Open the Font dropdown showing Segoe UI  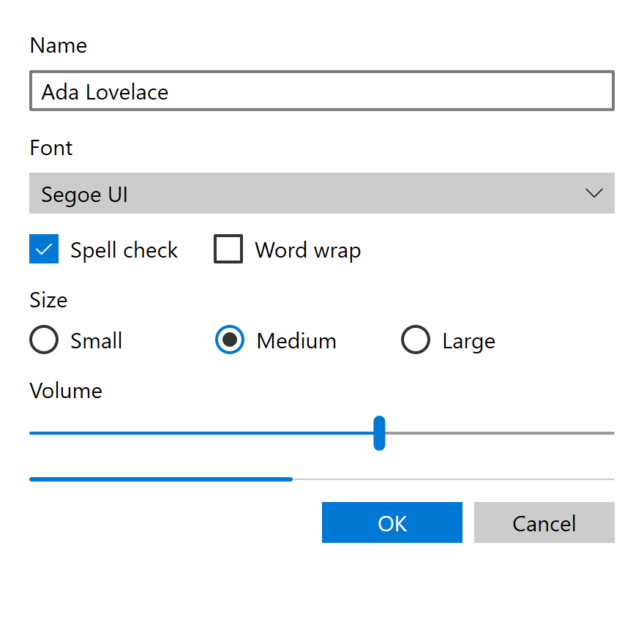pyautogui.click(x=321, y=193)
